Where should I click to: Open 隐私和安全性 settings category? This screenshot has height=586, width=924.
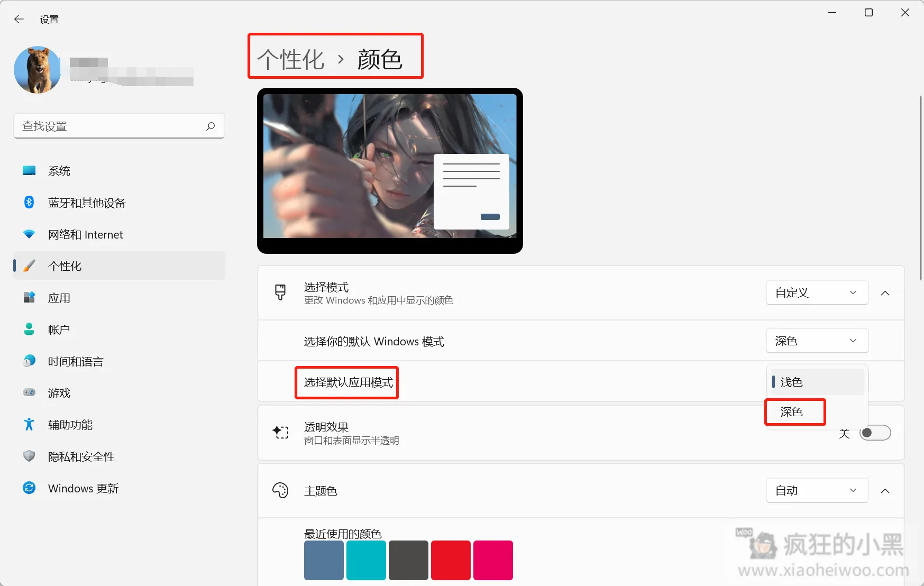119,456
